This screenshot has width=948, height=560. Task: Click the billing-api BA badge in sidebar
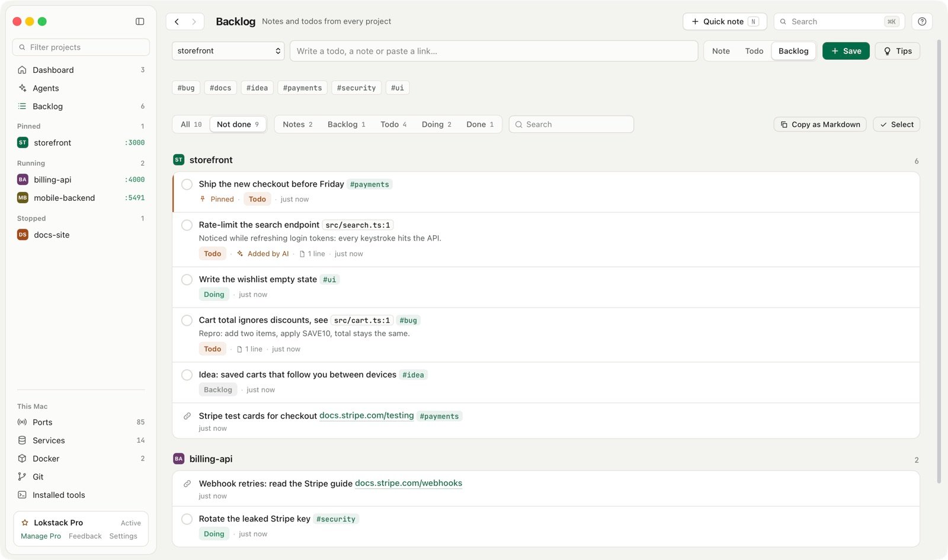point(23,180)
